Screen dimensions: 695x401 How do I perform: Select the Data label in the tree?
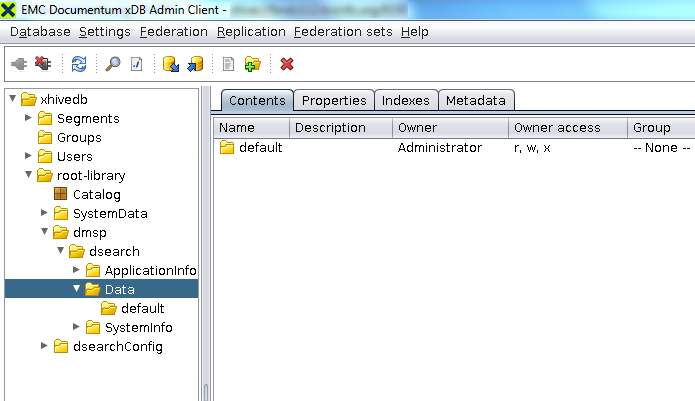(x=120, y=289)
